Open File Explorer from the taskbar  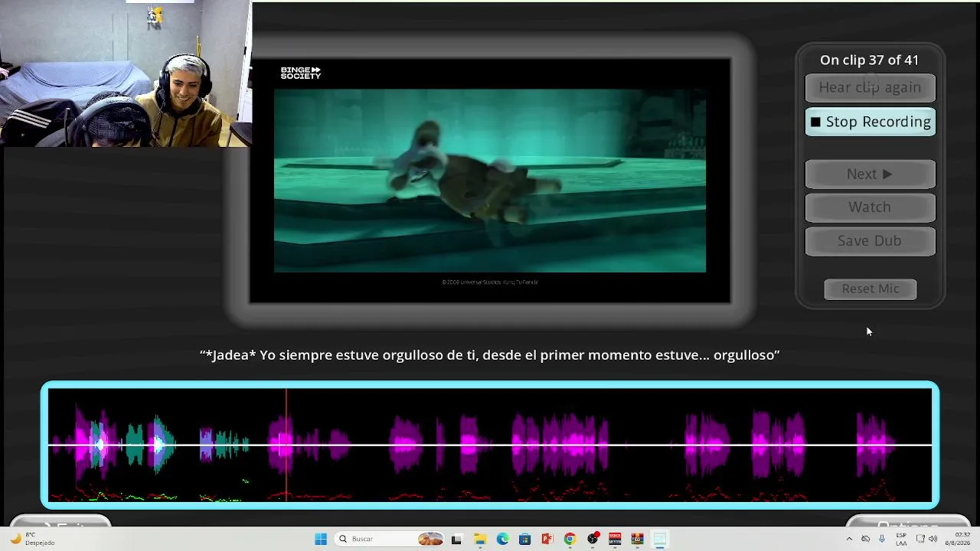[479, 539]
